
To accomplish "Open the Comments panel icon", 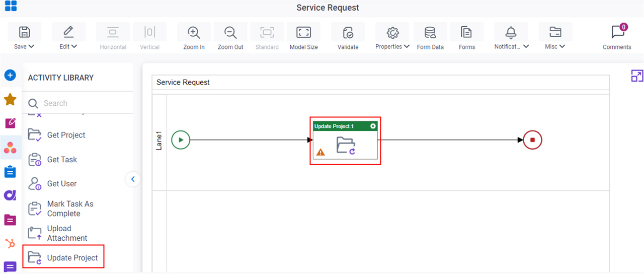I will [x=617, y=32].
